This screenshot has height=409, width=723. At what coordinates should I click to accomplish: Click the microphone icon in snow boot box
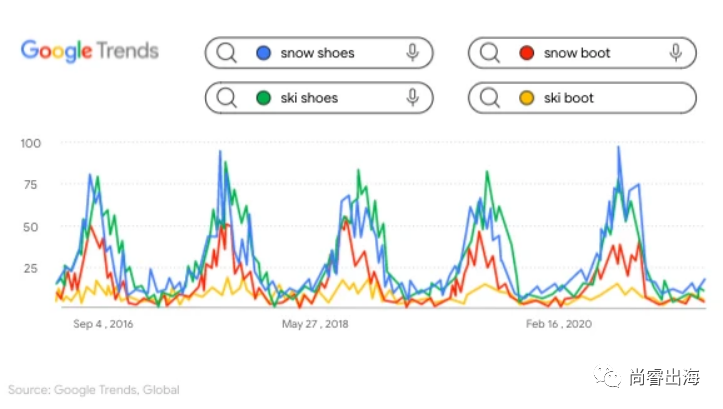pos(676,53)
